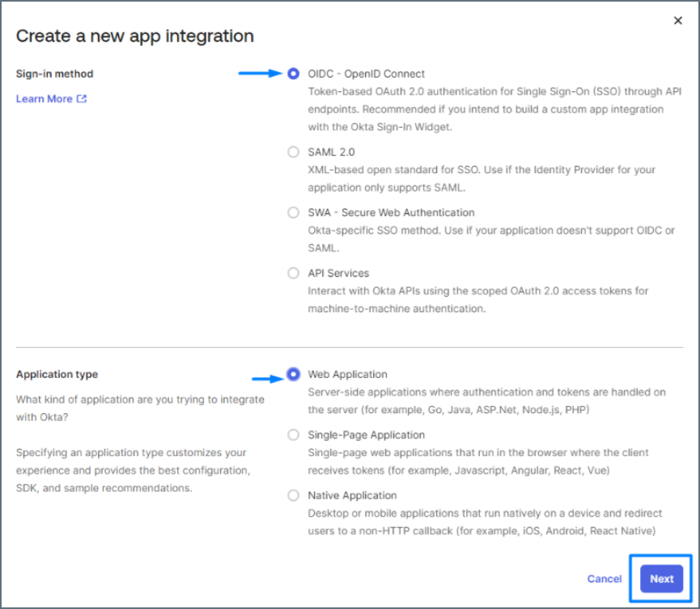This screenshot has height=609, width=700.
Task: Select the OIDC - OpenID Connect radio button
Action: pos(293,74)
